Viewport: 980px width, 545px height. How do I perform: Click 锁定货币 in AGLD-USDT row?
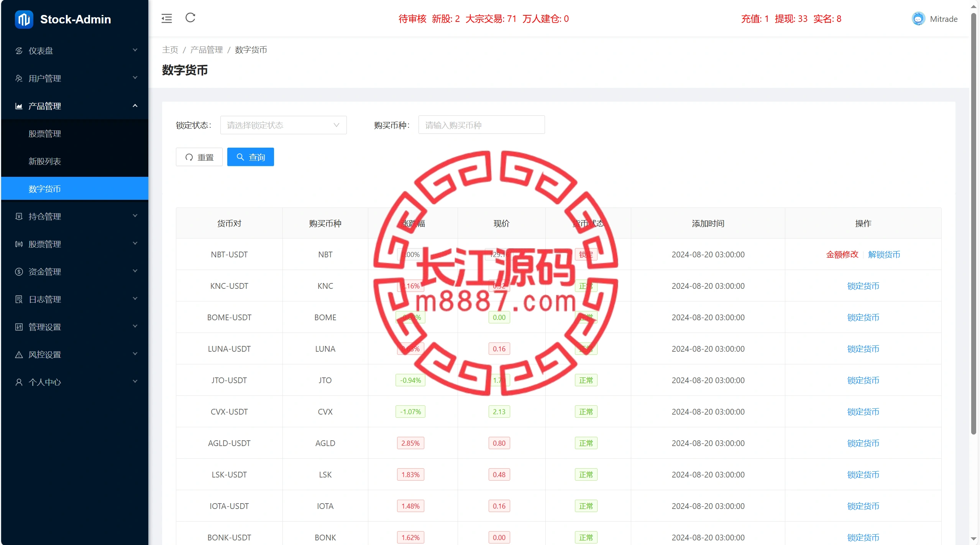tap(863, 443)
